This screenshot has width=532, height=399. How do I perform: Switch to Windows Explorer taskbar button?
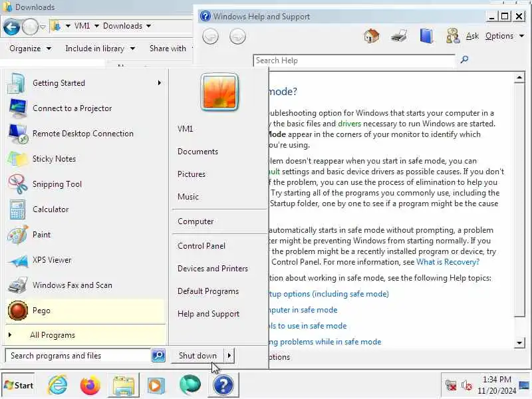point(124,386)
